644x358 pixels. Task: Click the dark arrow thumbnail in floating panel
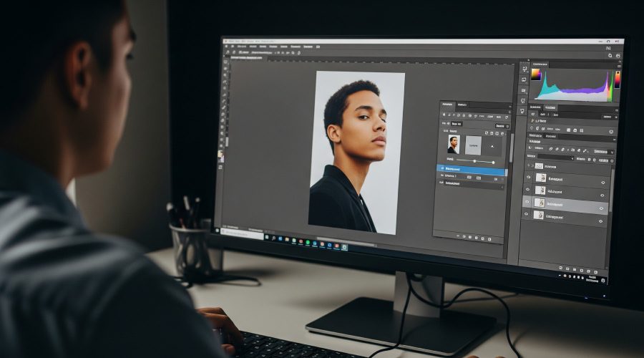(x=492, y=146)
